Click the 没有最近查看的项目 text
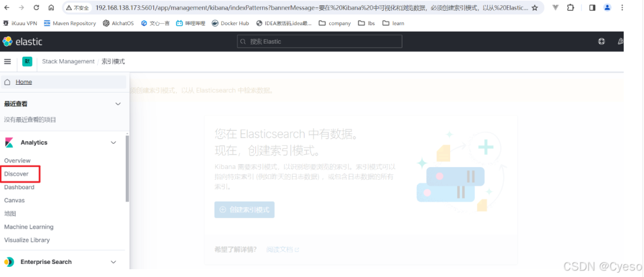Viewport: 644px width, 277px height. pyautogui.click(x=30, y=119)
